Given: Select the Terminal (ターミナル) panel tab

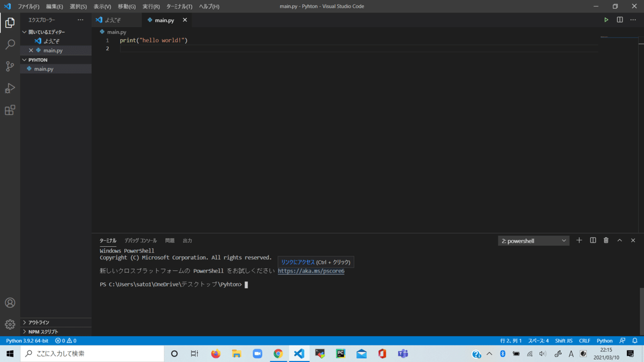Looking at the screenshot, I should coord(108,241).
